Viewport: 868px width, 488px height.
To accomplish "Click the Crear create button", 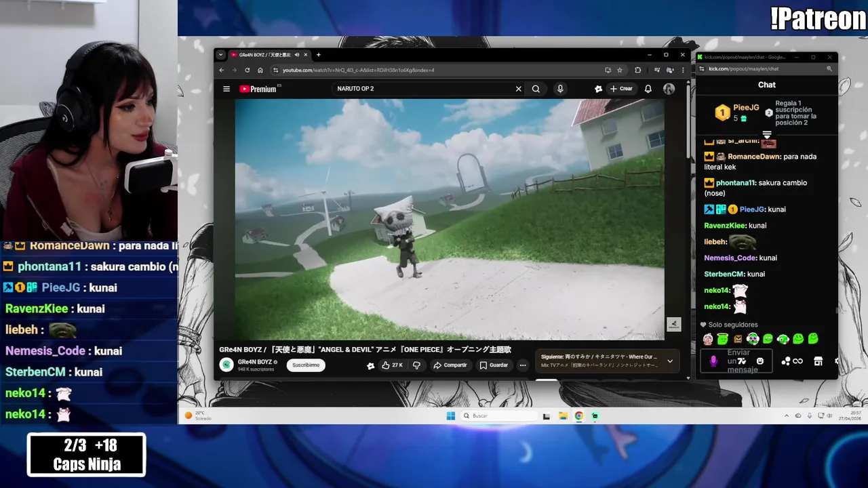I will [x=621, y=89].
